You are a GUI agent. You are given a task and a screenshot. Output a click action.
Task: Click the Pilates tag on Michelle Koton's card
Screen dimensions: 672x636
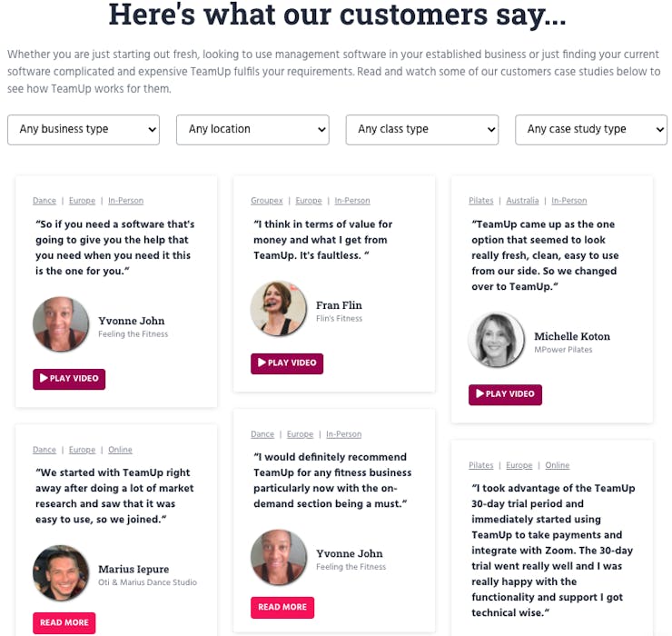[481, 201]
